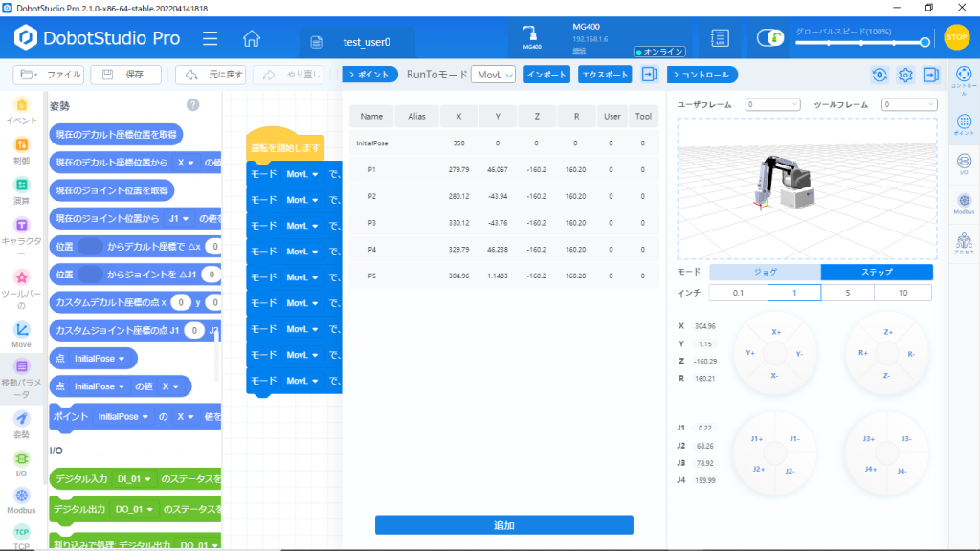Image resolution: width=980 pixels, height=551 pixels.
Task: Expand the ポイント panel tab
Action: tap(370, 75)
